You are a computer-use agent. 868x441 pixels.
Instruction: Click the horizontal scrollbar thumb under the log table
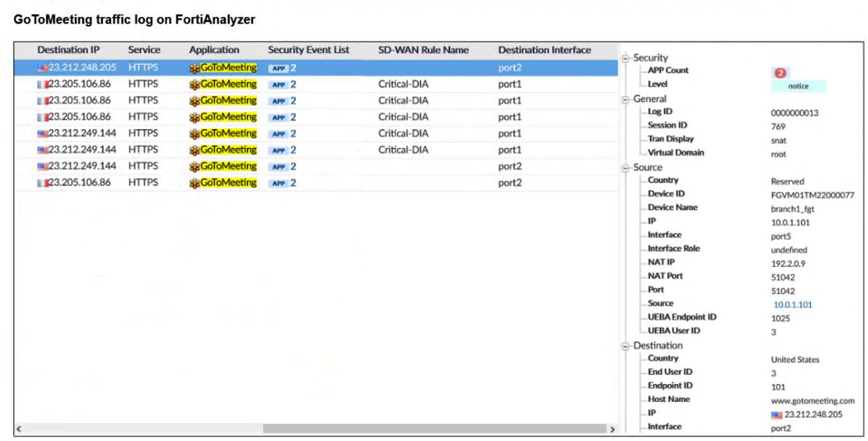point(434,428)
